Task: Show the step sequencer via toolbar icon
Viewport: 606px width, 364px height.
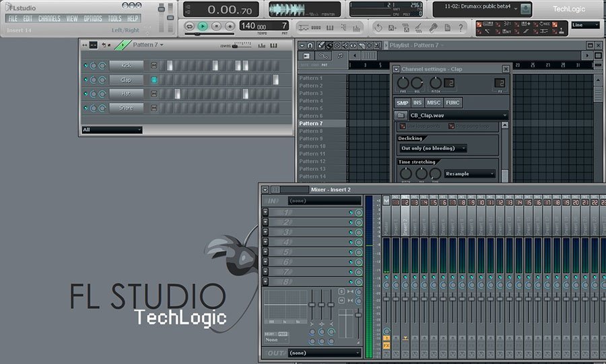Action: tap(316, 28)
